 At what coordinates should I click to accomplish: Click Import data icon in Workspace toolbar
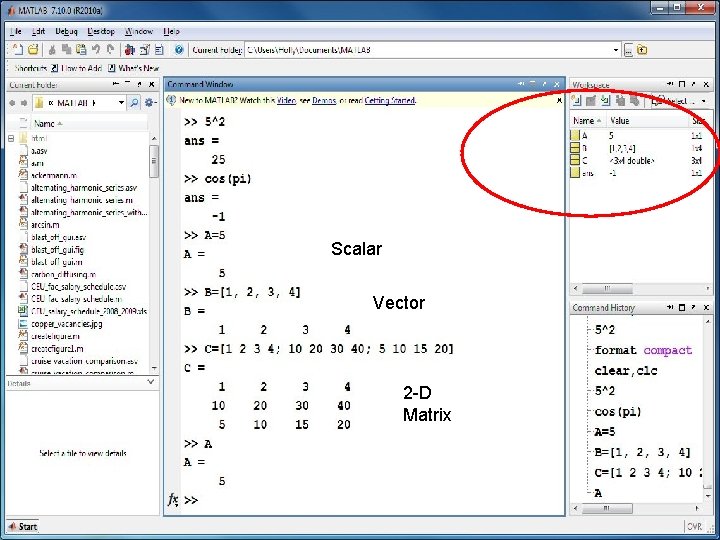[x=606, y=101]
